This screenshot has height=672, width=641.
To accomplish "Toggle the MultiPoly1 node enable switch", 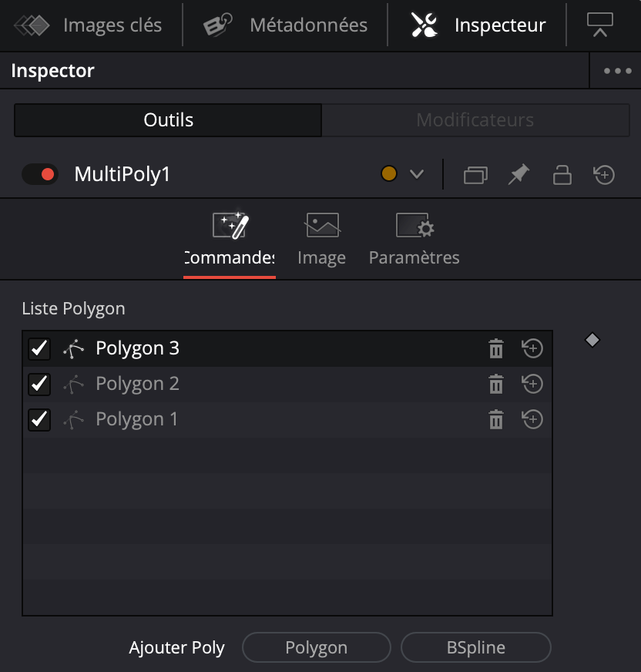I will pyautogui.click(x=40, y=174).
